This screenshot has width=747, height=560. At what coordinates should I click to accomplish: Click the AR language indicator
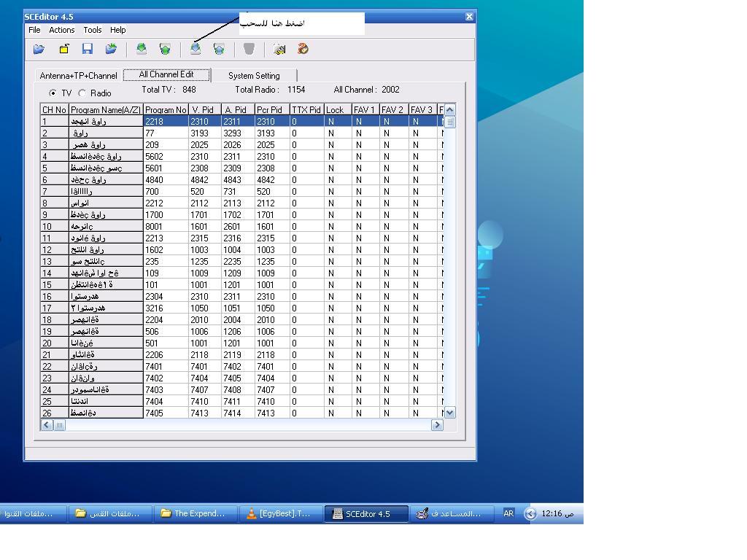click(x=508, y=513)
